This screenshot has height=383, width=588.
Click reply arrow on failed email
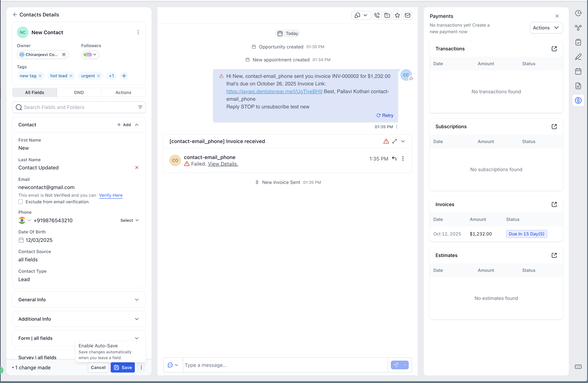pos(394,158)
